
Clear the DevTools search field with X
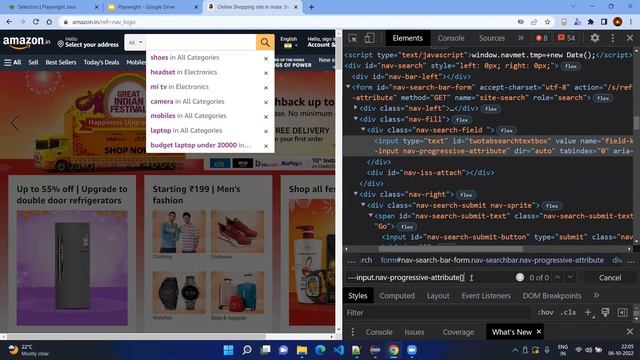tap(520, 277)
